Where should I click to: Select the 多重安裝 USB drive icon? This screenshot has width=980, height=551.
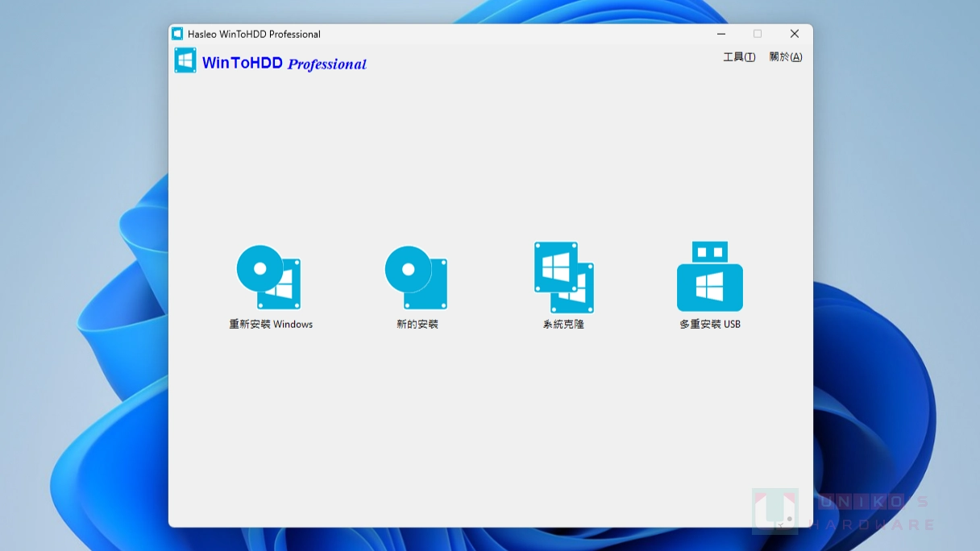pos(710,276)
